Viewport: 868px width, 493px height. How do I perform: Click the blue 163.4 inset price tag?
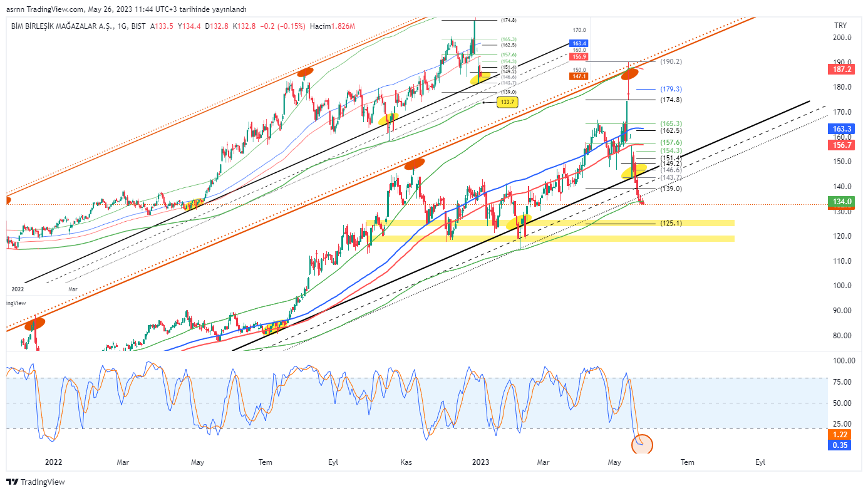coord(579,43)
